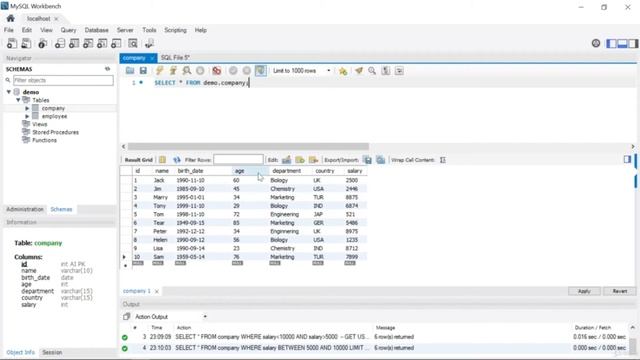Commit the current transaction
Image resolution: width=640 pixels, height=360 pixels.
(233, 71)
